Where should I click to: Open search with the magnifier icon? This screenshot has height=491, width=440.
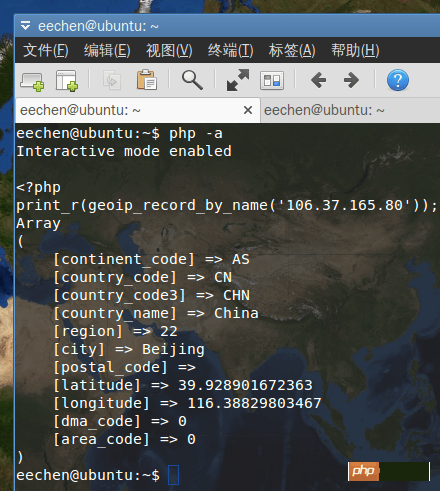click(x=192, y=80)
